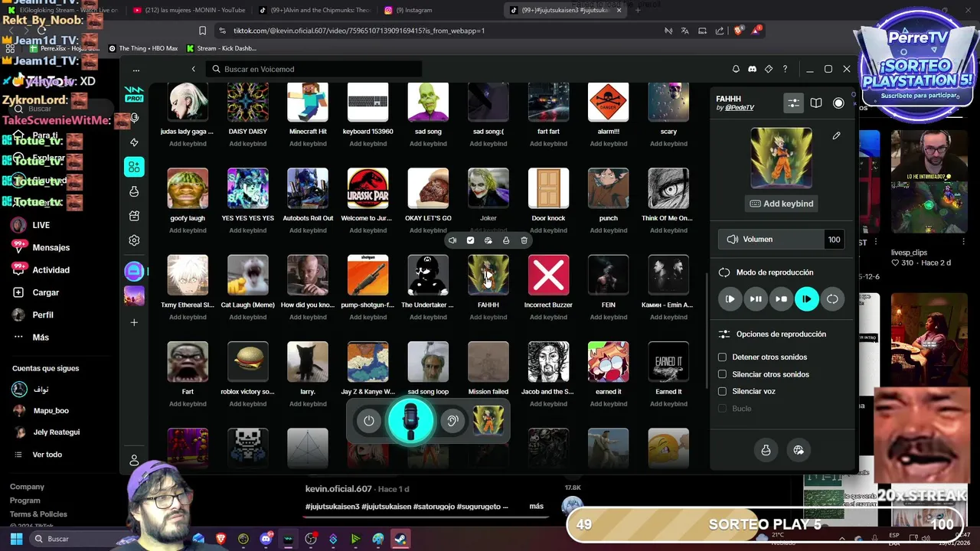Enable Silenciar voz checkbox
This screenshot has height=551, width=980.
[x=722, y=391]
